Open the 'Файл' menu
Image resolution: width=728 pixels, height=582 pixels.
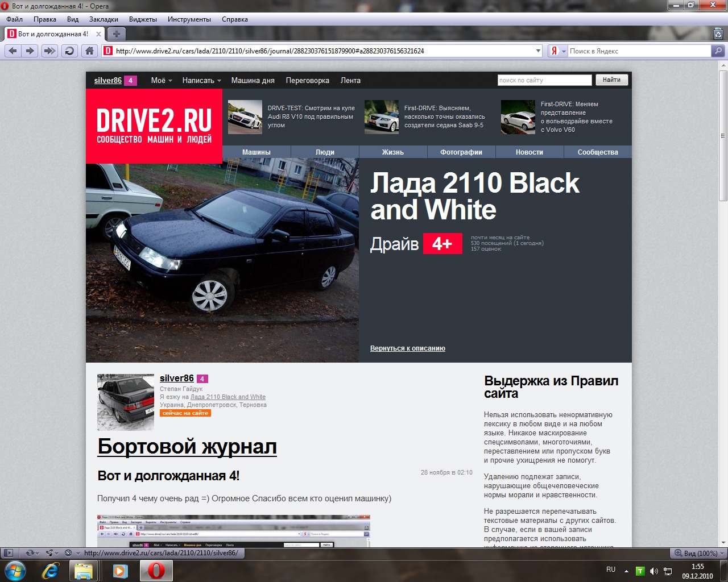tap(15, 19)
